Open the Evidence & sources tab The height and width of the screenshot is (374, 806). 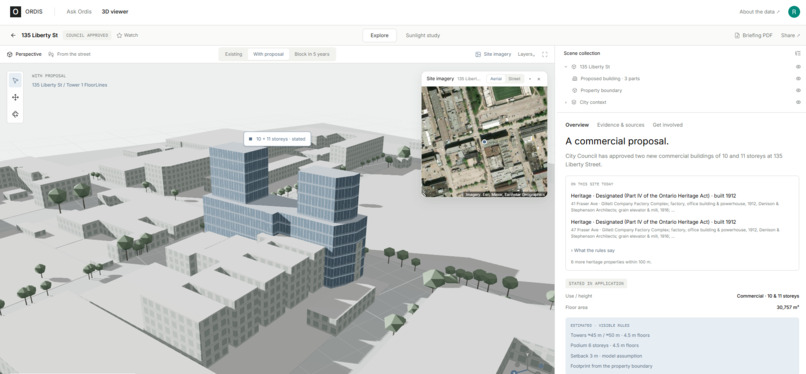point(620,125)
